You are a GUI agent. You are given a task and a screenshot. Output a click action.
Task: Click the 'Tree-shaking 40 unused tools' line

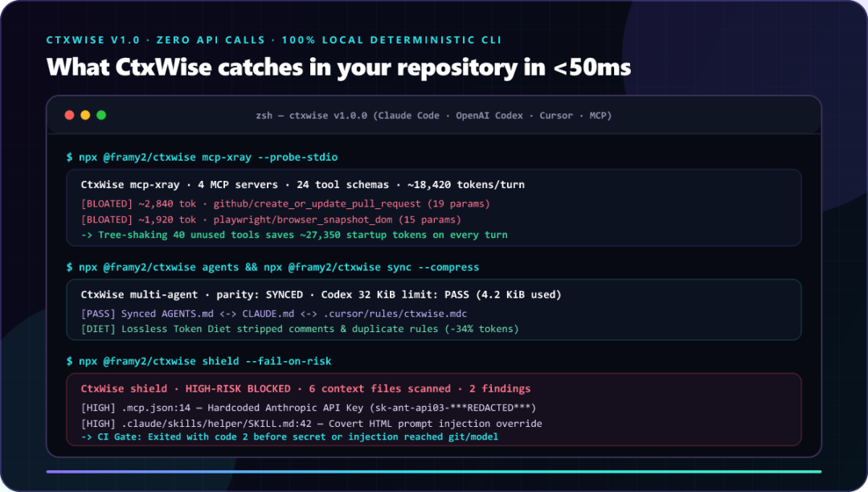point(294,235)
